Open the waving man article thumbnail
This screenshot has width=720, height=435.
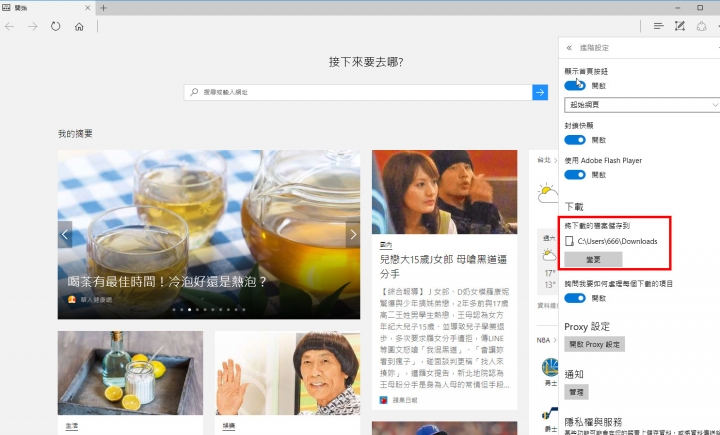287,373
